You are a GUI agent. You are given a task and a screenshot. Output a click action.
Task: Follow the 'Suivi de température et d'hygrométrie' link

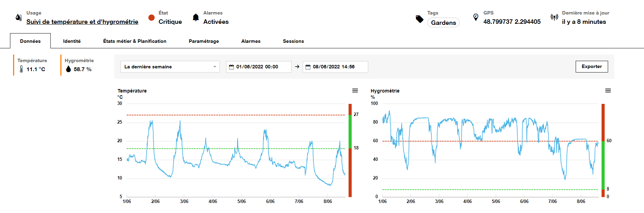click(x=82, y=22)
